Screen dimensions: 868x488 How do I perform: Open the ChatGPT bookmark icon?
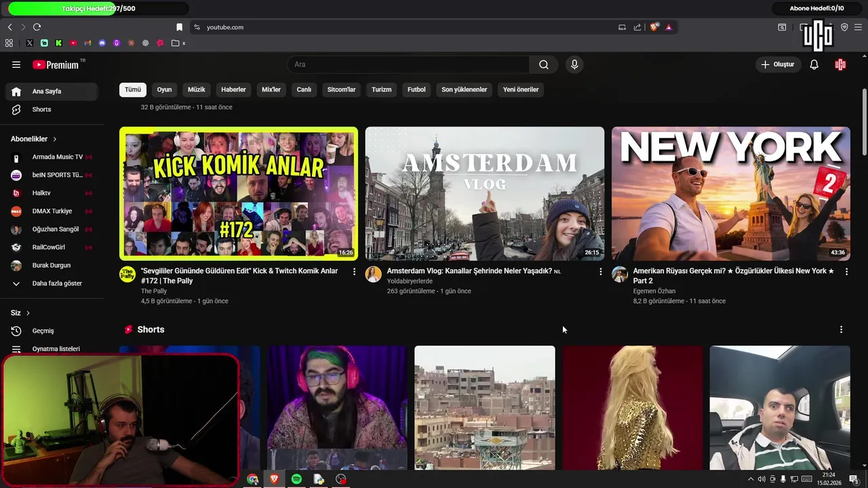click(x=146, y=43)
